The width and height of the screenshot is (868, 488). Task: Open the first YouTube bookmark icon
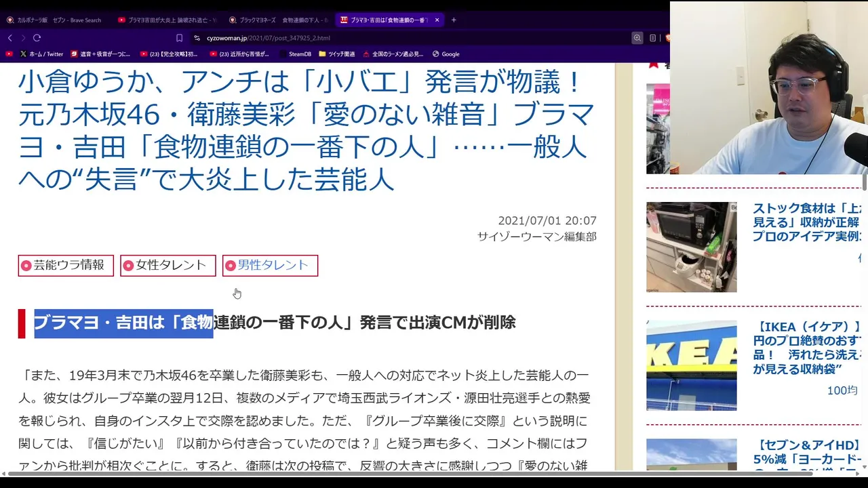pyautogui.click(x=9, y=54)
